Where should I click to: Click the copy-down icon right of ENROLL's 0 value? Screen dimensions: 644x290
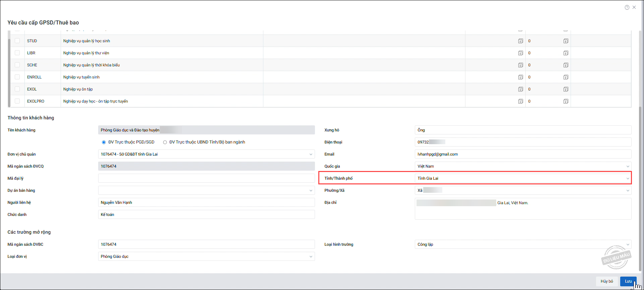click(566, 77)
